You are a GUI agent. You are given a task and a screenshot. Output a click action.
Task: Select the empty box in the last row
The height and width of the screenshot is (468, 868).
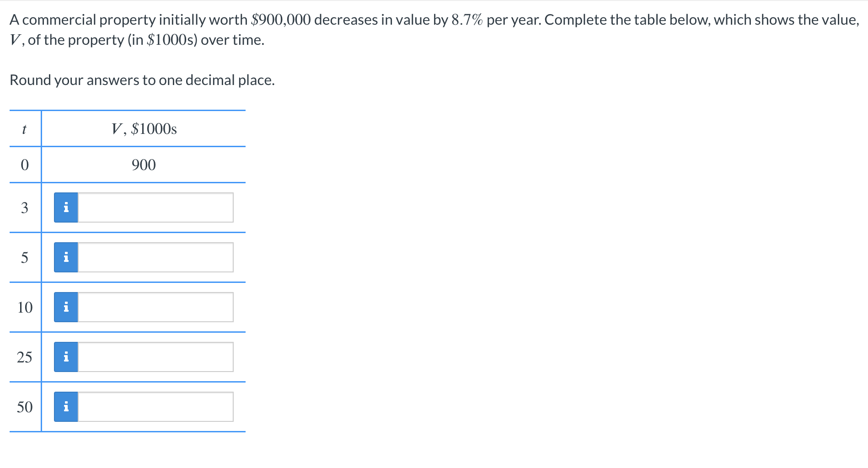click(x=155, y=406)
